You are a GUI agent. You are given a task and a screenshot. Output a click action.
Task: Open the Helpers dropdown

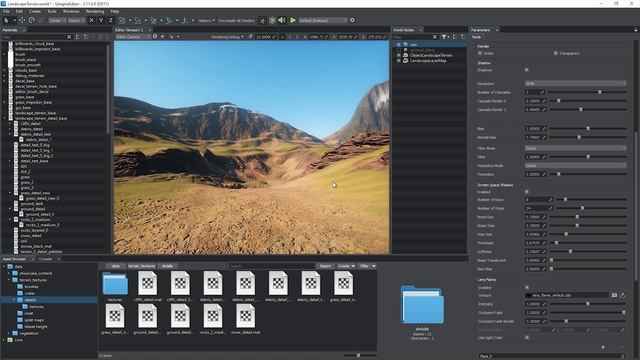[x=206, y=20]
